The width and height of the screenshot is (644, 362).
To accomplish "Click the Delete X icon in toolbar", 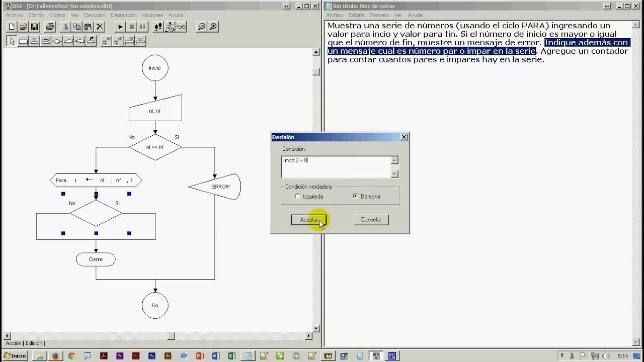I will tap(100, 27).
